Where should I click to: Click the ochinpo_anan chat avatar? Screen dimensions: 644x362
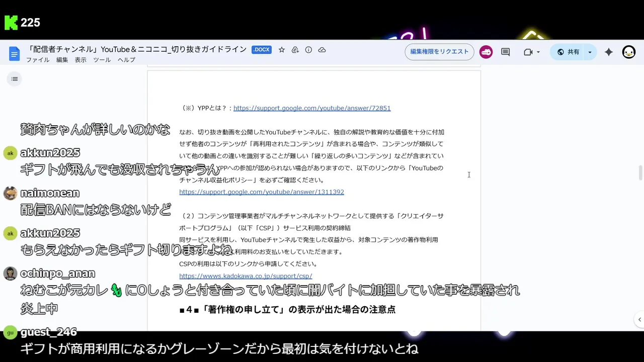click(x=10, y=274)
